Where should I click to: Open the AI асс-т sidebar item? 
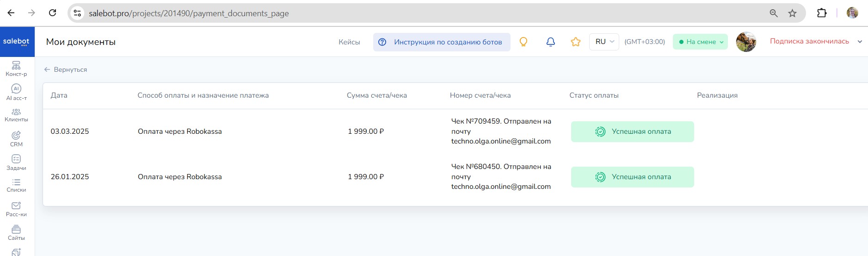pos(16,92)
